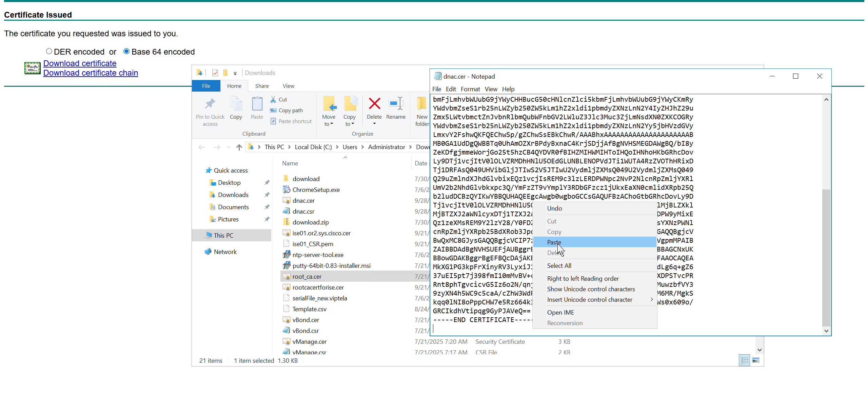Image resolution: width=868 pixels, height=398 pixels.
Task: Select the Base 64 encoded radio button
Action: click(126, 51)
